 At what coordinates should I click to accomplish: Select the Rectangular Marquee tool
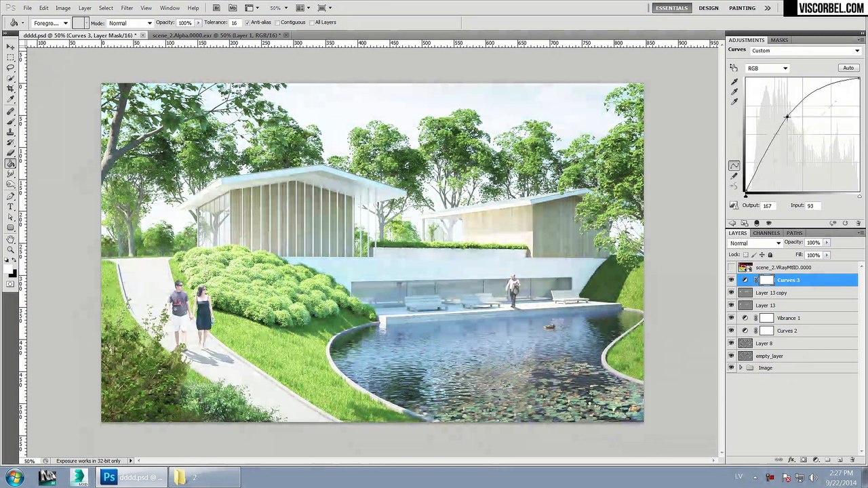pos(11,58)
